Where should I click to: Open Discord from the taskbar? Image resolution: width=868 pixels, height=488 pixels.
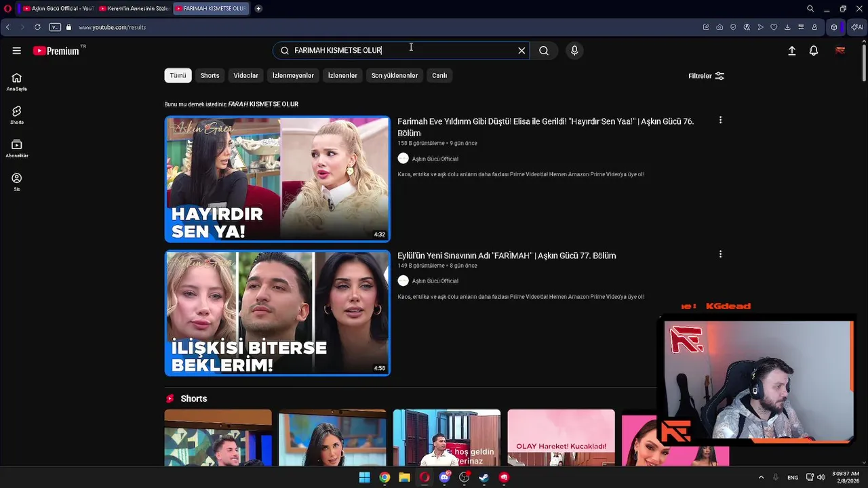(444, 477)
